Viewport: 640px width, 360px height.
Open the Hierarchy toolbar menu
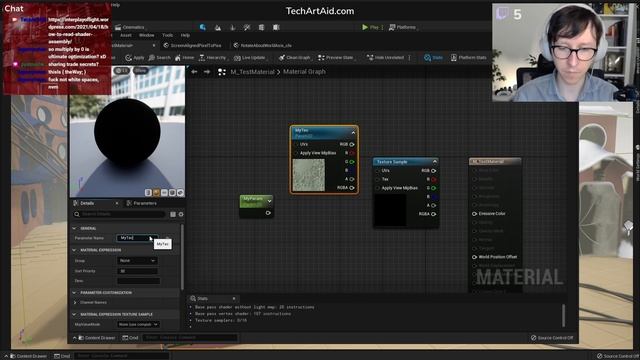coord(213,58)
